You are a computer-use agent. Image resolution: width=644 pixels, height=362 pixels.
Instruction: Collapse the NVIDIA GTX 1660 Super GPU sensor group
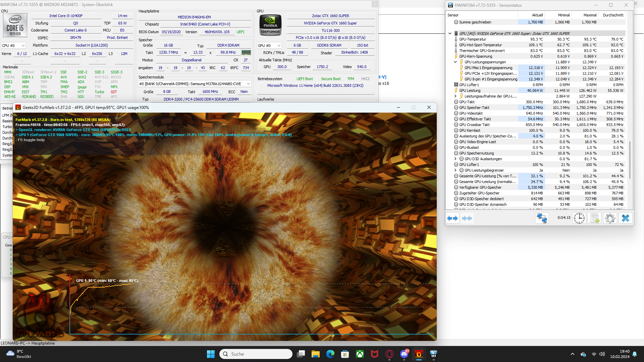pos(450,33)
